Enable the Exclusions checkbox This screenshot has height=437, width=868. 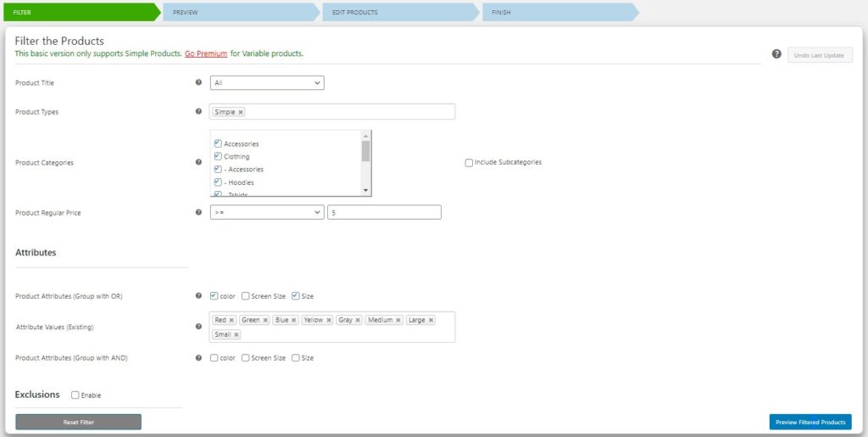[x=75, y=395]
